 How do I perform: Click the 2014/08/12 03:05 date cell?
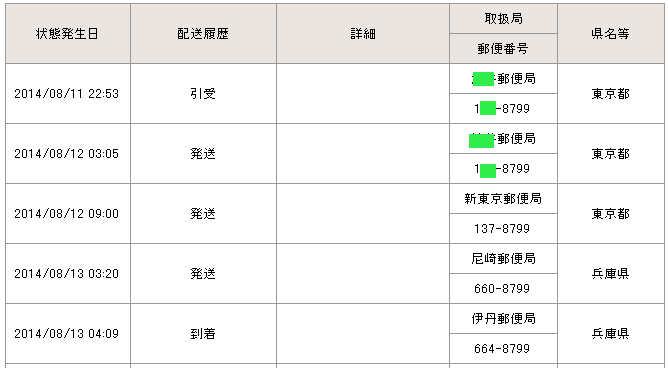point(68,154)
